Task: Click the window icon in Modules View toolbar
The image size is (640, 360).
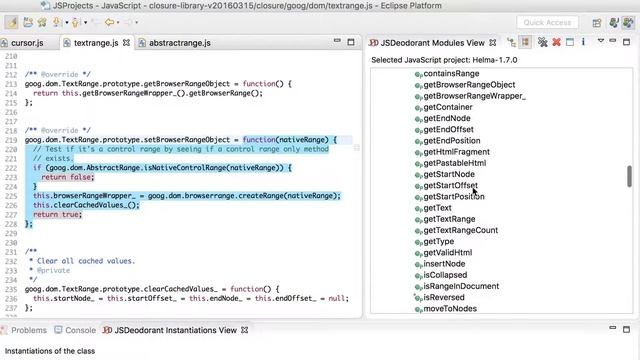Action: (x=570, y=42)
